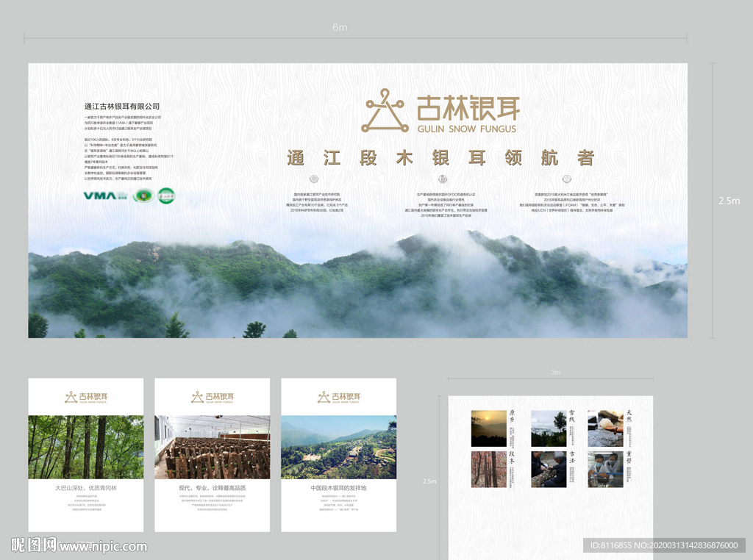Screen dimensions: 753x560
Task: Click the calligraphy label 古法
Action: [572, 457]
